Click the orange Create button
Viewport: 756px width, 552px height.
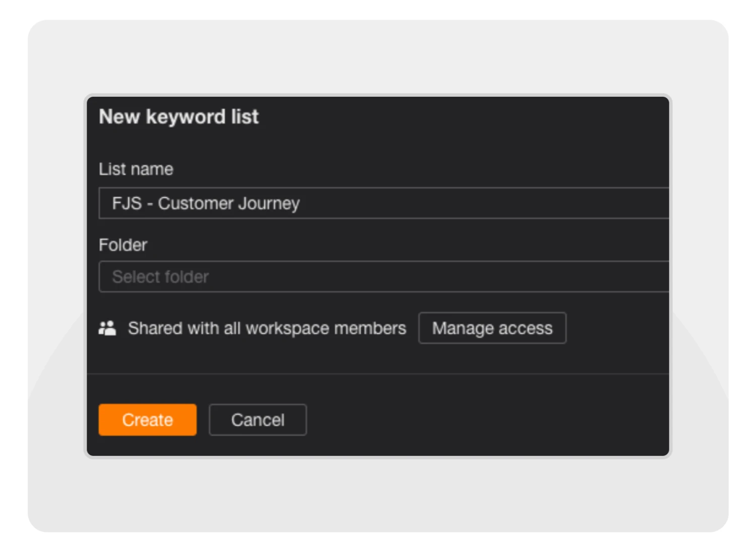(x=147, y=420)
